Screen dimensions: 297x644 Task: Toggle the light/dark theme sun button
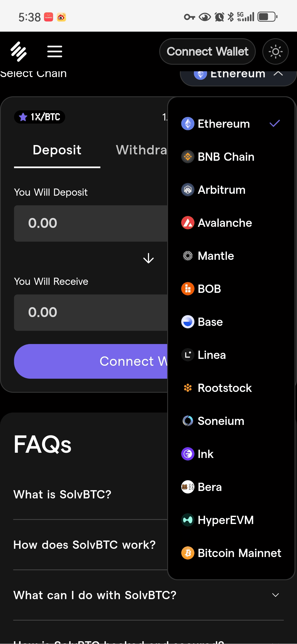(275, 51)
